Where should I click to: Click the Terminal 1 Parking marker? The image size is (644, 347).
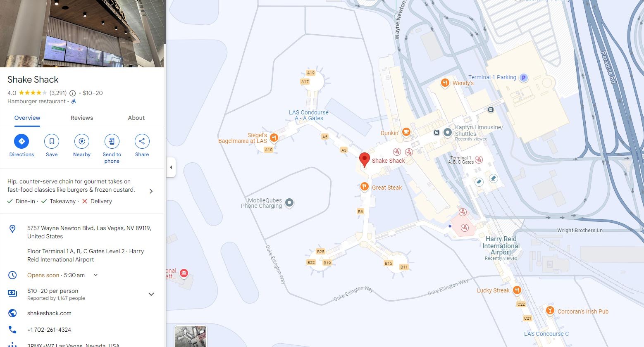(524, 78)
